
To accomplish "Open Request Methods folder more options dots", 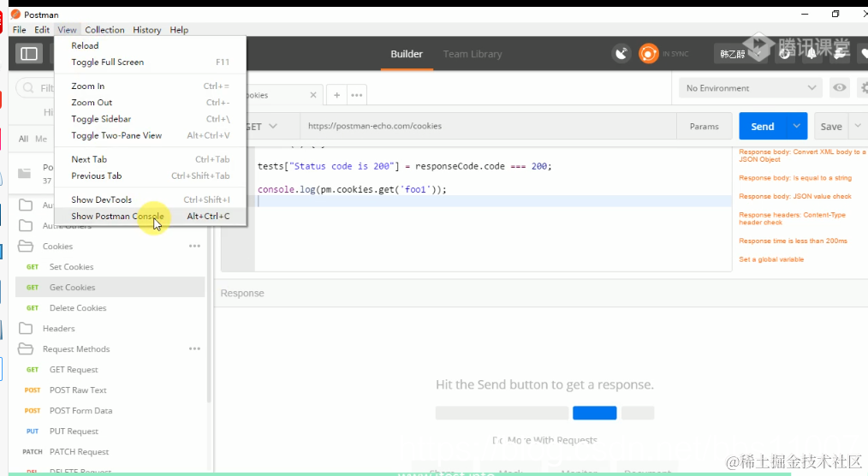I will coord(194,348).
